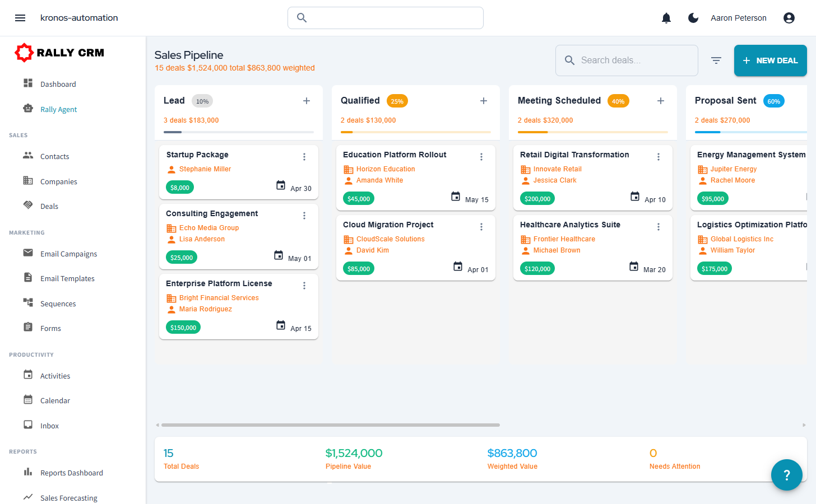The width and height of the screenshot is (816, 504).
Task: Open the filter icon beside deal search
Action: [716, 60]
